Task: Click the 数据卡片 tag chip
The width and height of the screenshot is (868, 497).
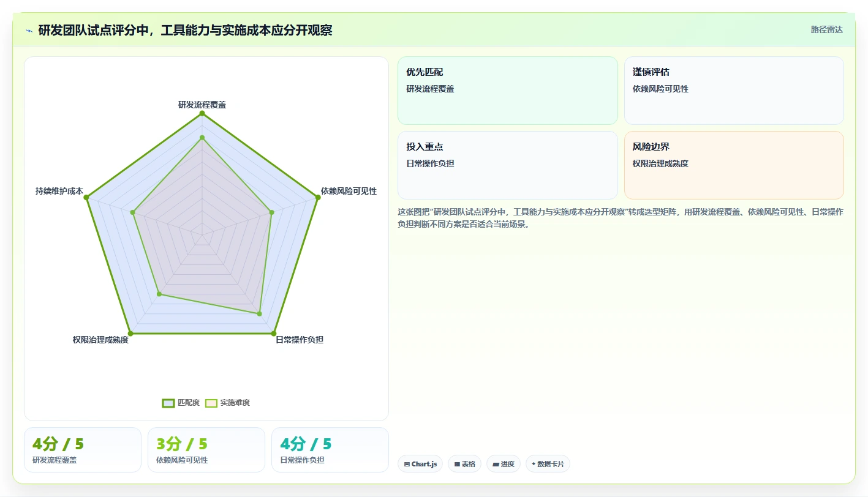Action: [548, 464]
